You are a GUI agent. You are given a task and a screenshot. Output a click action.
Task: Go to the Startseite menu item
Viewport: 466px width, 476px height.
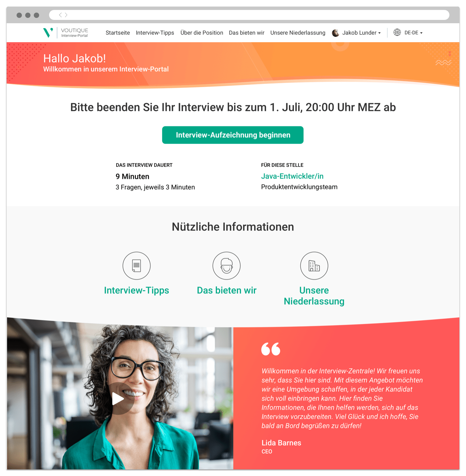[x=118, y=33]
